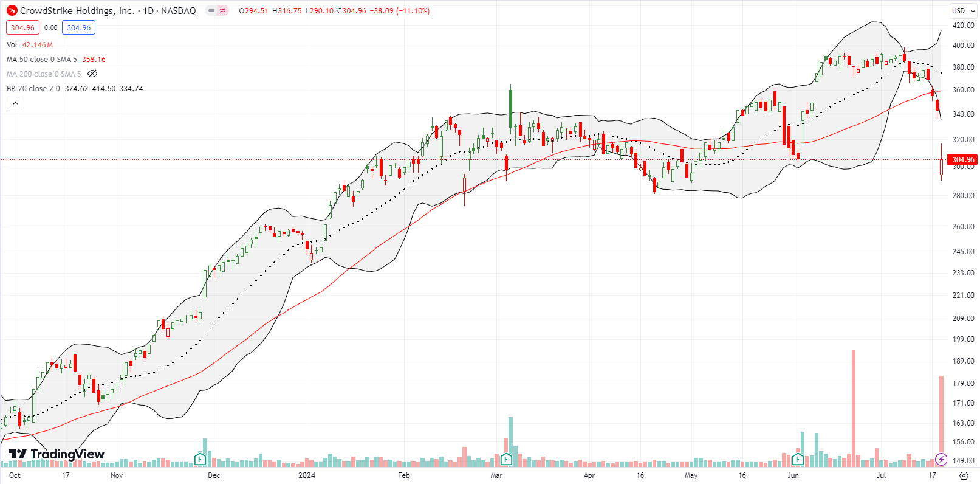Click the volume value 42.146M
The image size is (980, 484).
(38, 44)
